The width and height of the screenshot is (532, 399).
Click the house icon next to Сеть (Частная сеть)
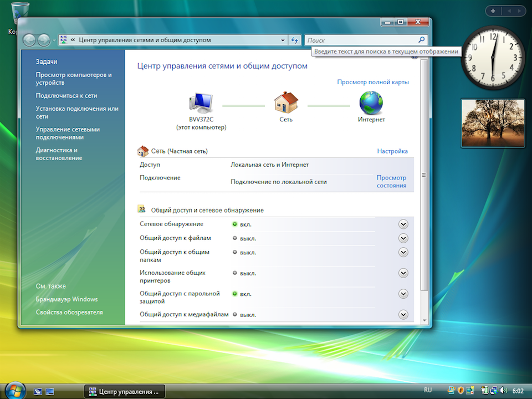click(x=143, y=151)
